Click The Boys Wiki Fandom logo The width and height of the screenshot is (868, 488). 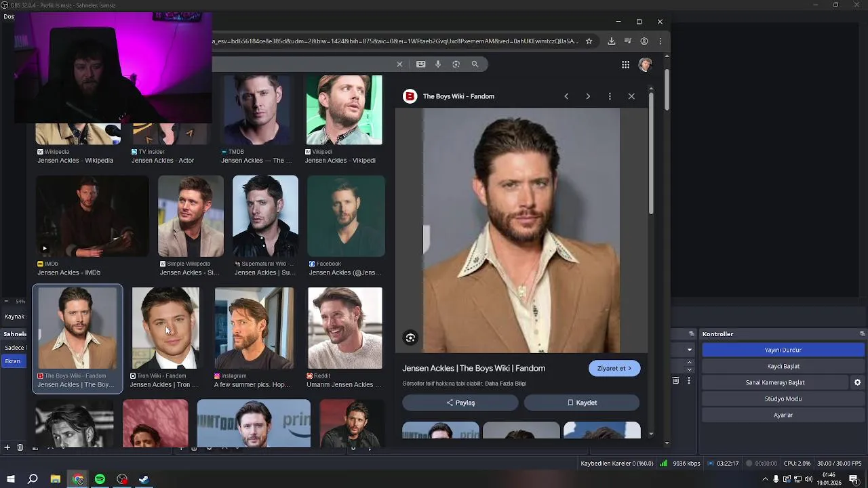410,96
